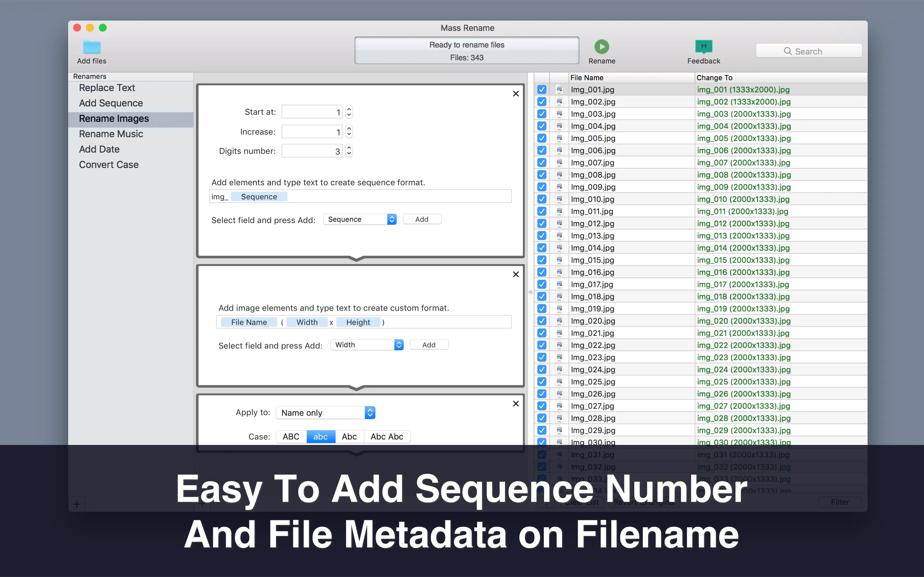This screenshot has width=924, height=577.
Task: Open the Sequence field dropdown
Action: (360, 220)
